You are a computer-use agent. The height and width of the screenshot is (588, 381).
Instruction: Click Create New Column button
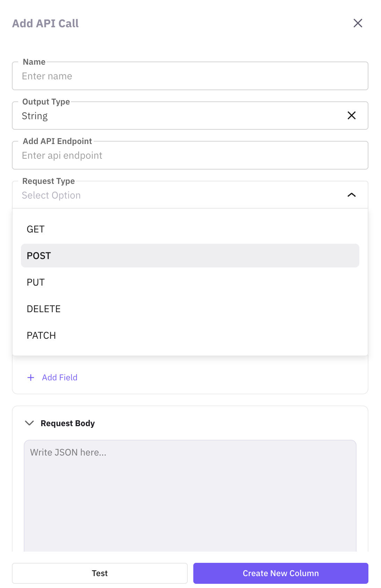281,573
